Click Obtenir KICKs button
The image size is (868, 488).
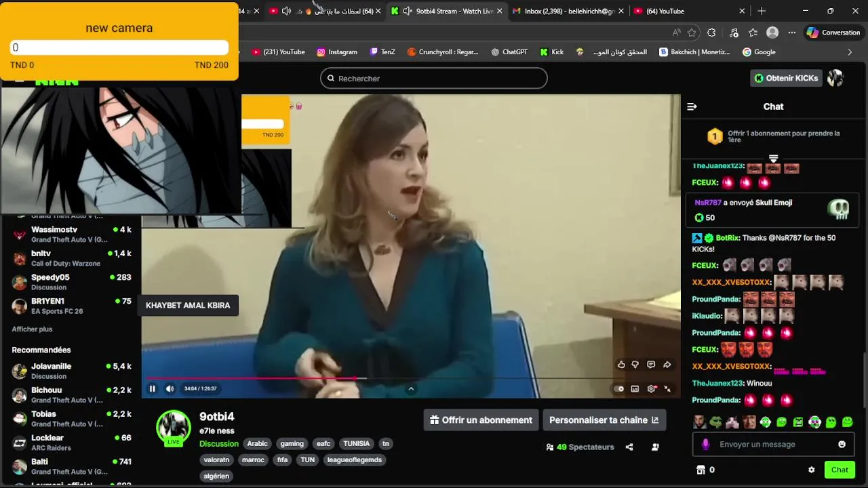click(786, 78)
